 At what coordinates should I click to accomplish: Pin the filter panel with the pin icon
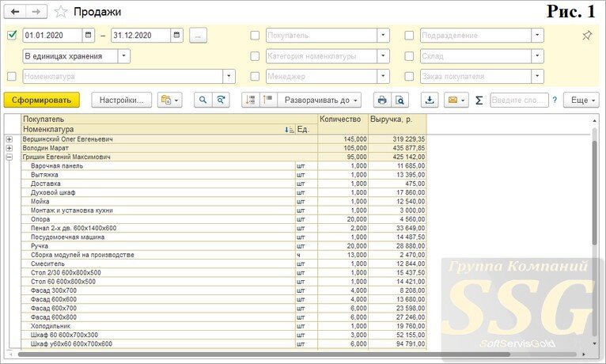[x=587, y=36]
